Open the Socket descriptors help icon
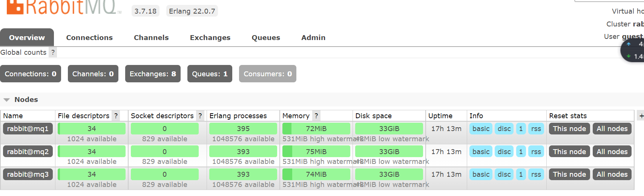Image resolution: width=644 pixels, height=196 pixels. pos(200,116)
